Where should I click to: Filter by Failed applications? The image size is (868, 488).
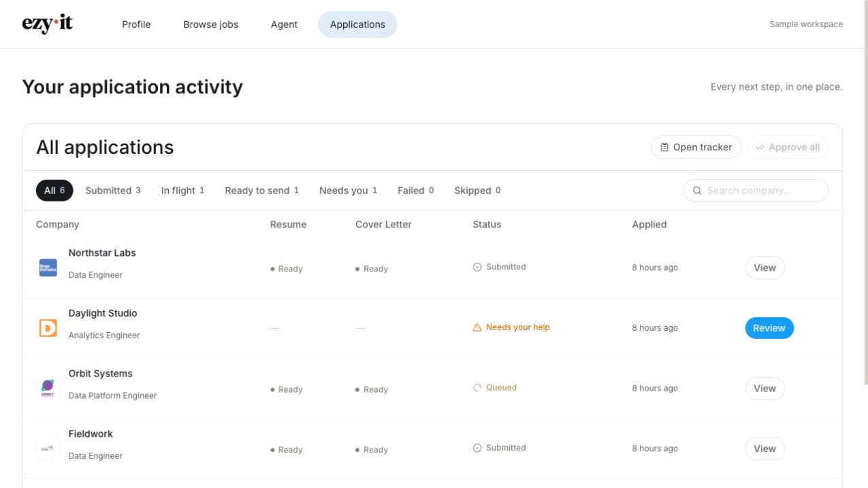click(x=415, y=191)
